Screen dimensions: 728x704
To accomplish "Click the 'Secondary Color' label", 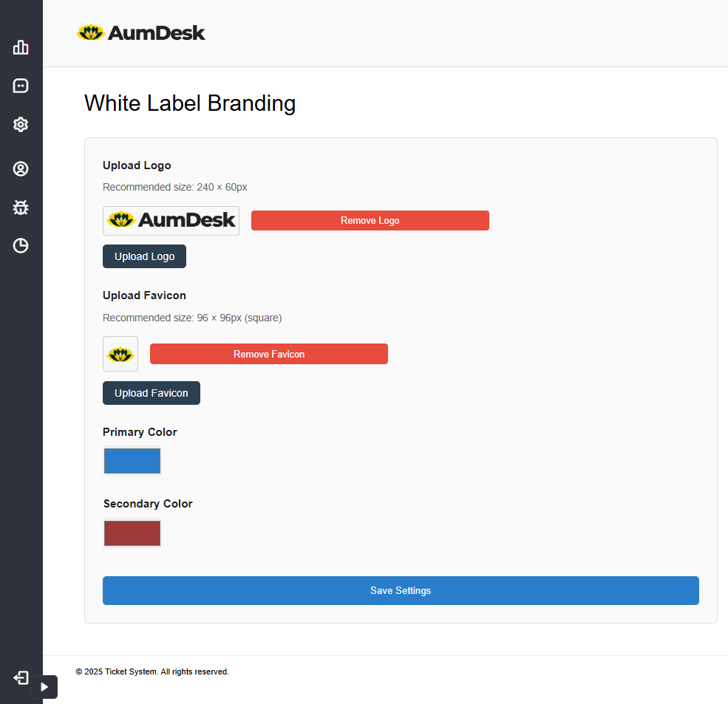I will [148, 504].
